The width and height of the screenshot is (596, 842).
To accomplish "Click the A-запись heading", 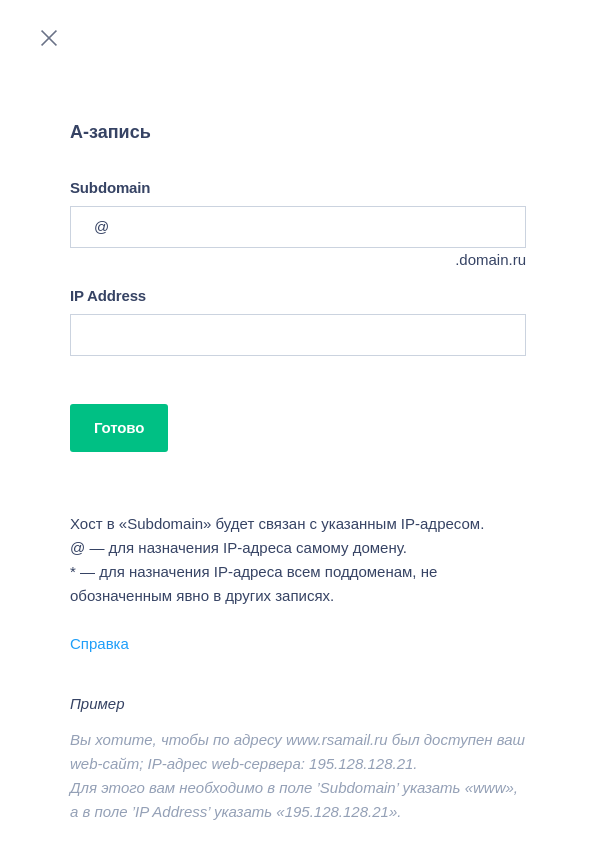I will pyautogui.click(x=109, y=132).
